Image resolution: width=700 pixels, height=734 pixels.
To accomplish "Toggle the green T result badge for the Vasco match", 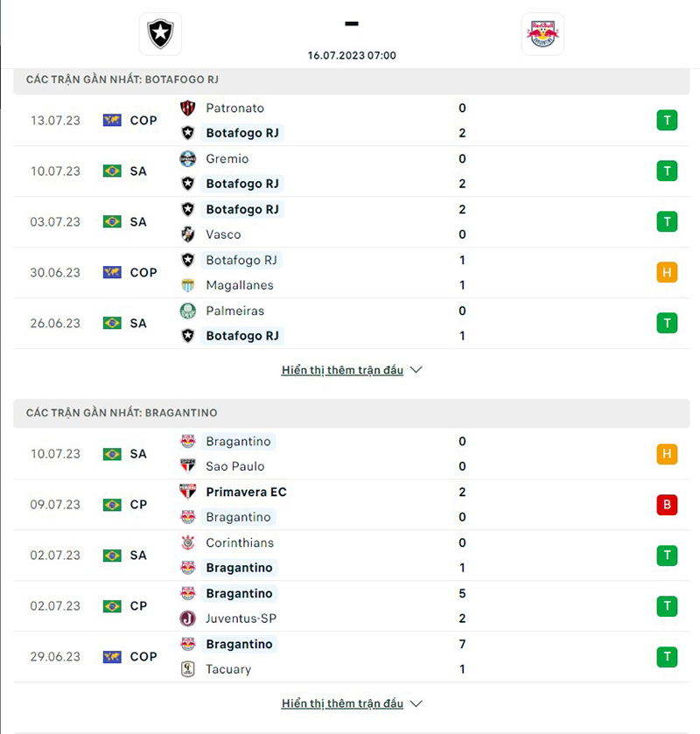I will point(667,221).
